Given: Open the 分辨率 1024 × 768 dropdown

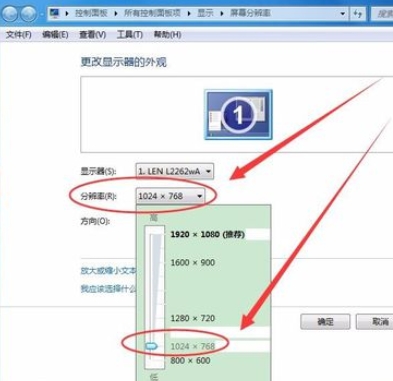Looking at the screenshot, I should point(170,196).
